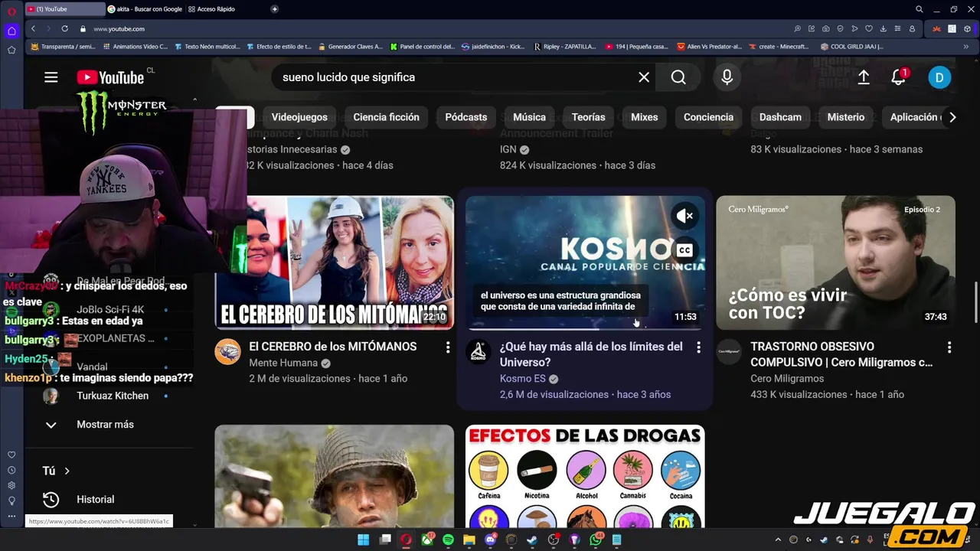Select the Ciencia ficción filter chip

tap(386, 117)
